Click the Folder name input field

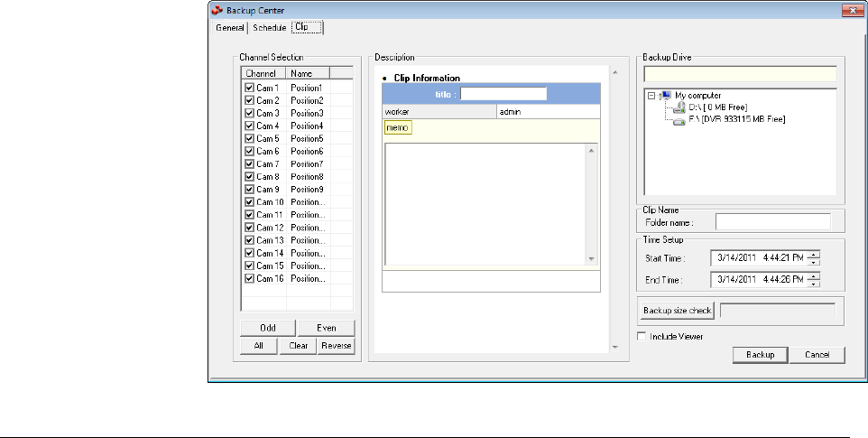(772, 221)
